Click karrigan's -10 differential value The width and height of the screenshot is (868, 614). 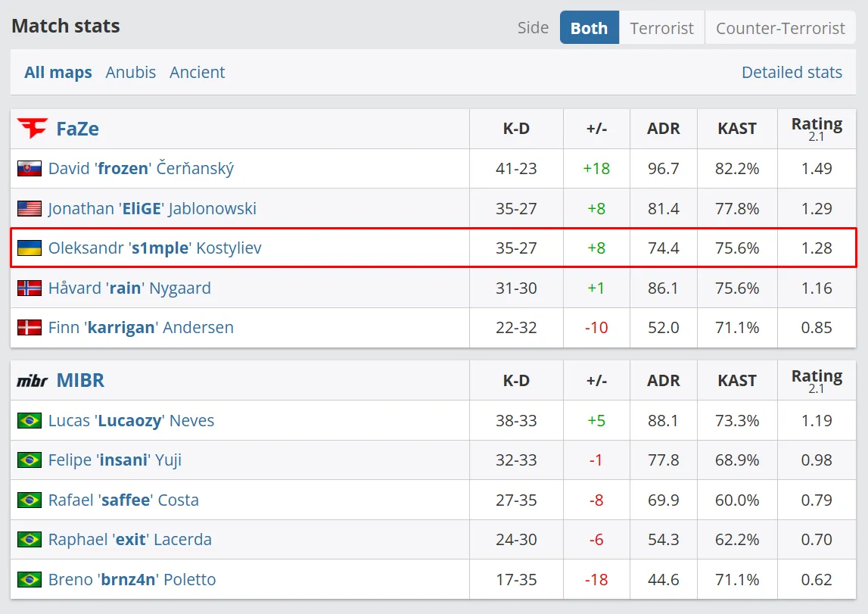596,327
